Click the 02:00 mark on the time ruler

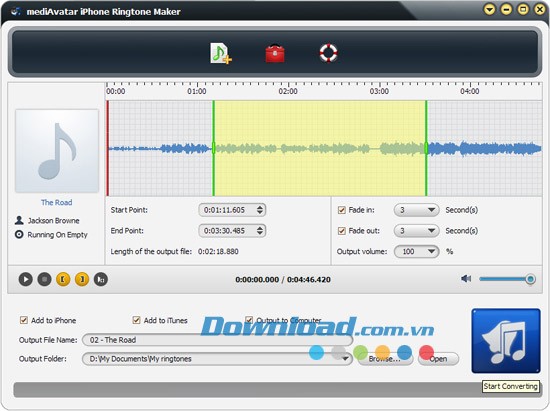pyautogui.click(x=288, y=91)
